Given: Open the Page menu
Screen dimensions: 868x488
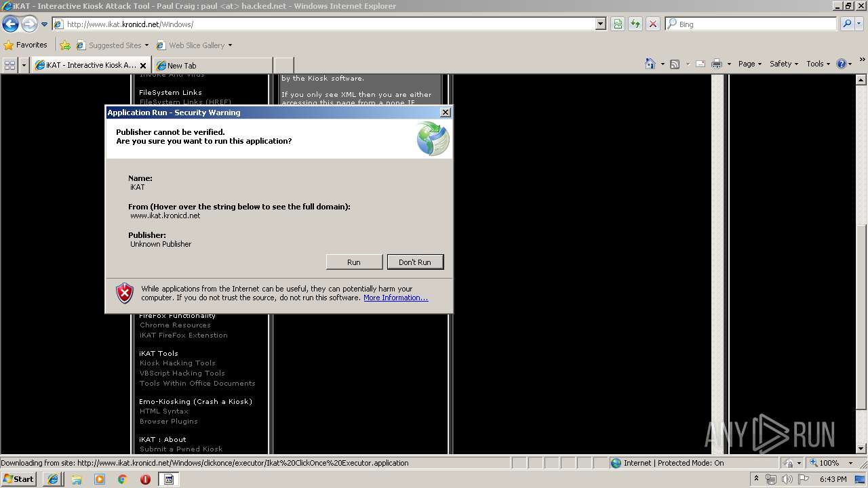Looking at the screenshot, I should click(749, 64).
